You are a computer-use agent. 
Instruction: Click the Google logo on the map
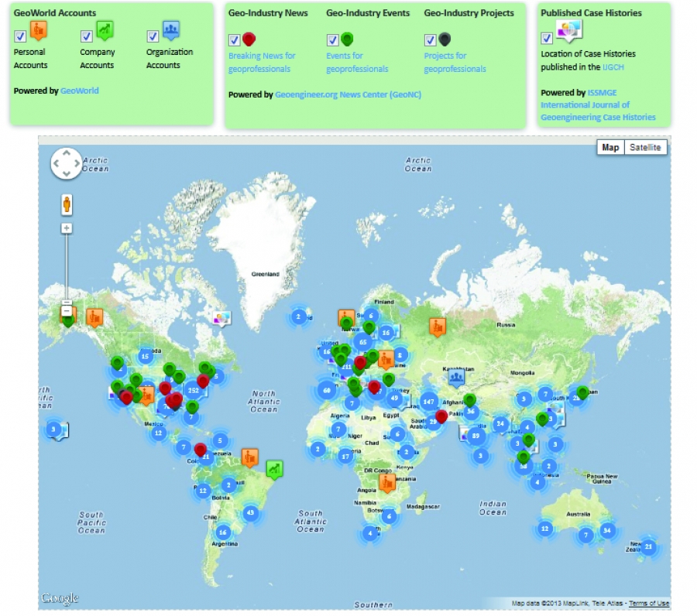(x=60, y=596)
